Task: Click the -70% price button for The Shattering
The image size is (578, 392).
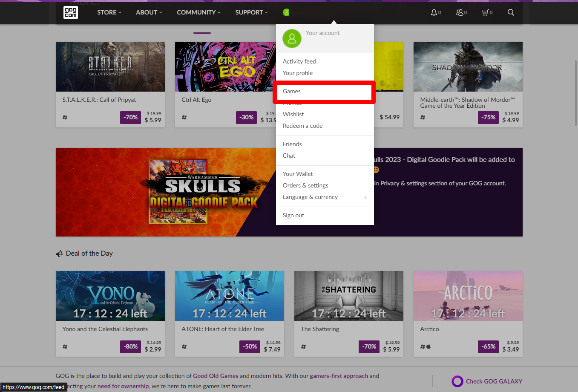Action: pos(369,346)
